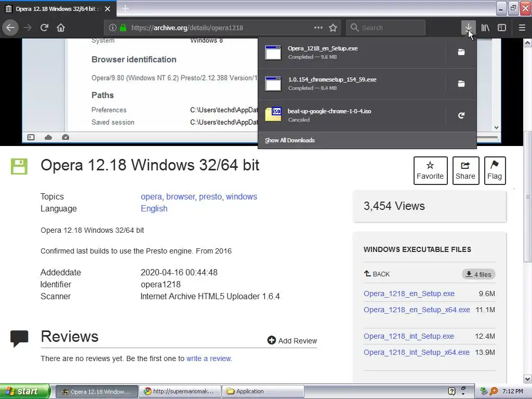Click the help question-mark tray icon
The image size is (532, 399).
point(451,391)
